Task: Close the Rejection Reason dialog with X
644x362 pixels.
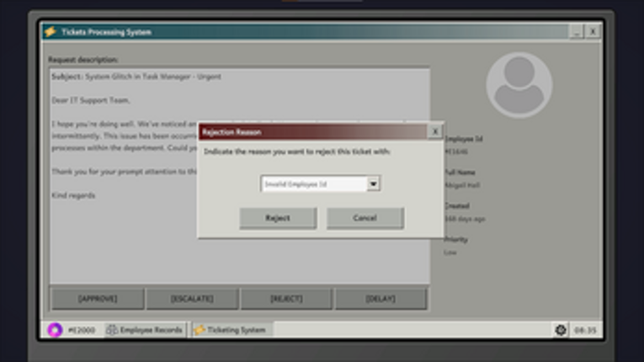Action: tap(435, 131)
